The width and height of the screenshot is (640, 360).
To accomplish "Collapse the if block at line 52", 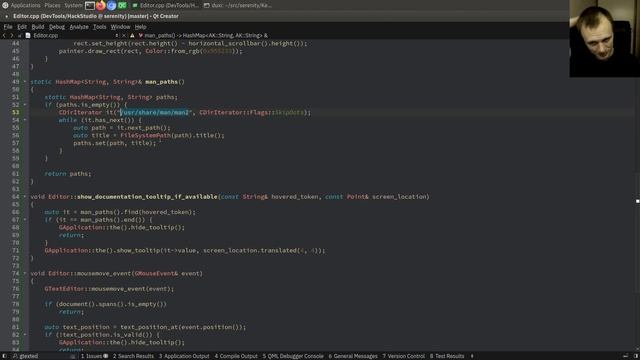I will (24, 104).
